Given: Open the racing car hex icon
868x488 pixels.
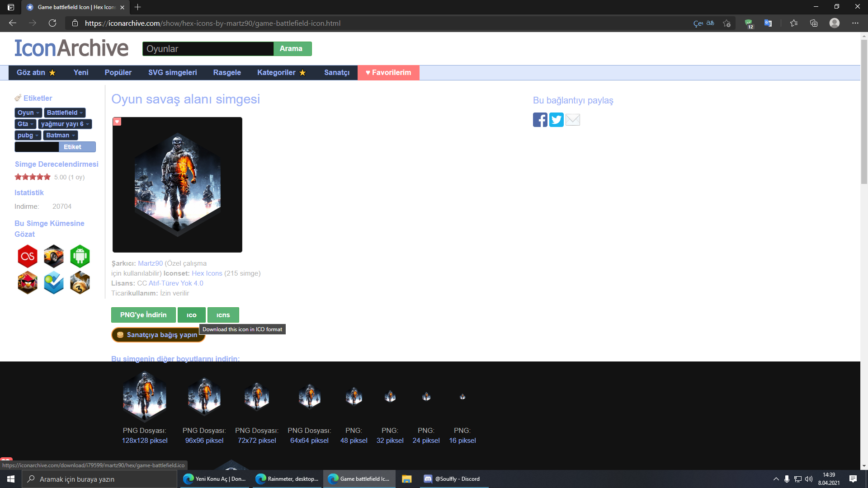Looking at the screenshot, I should (54, 256).
